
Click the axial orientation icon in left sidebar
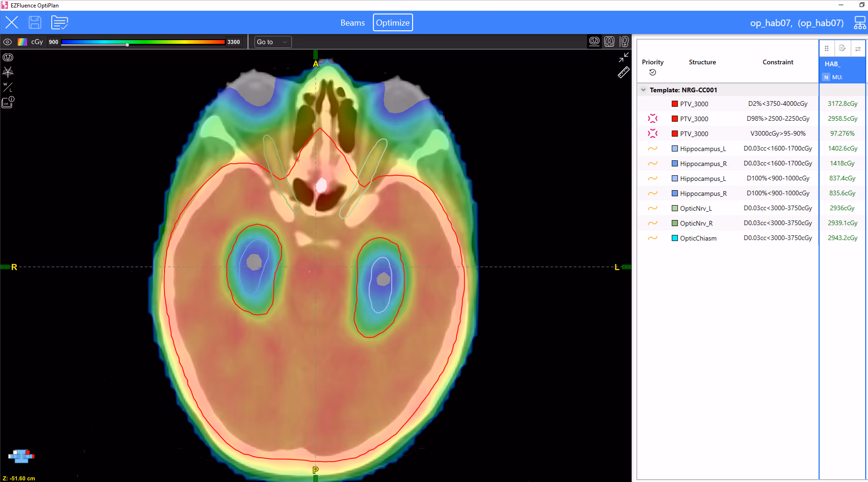point(8,57)
